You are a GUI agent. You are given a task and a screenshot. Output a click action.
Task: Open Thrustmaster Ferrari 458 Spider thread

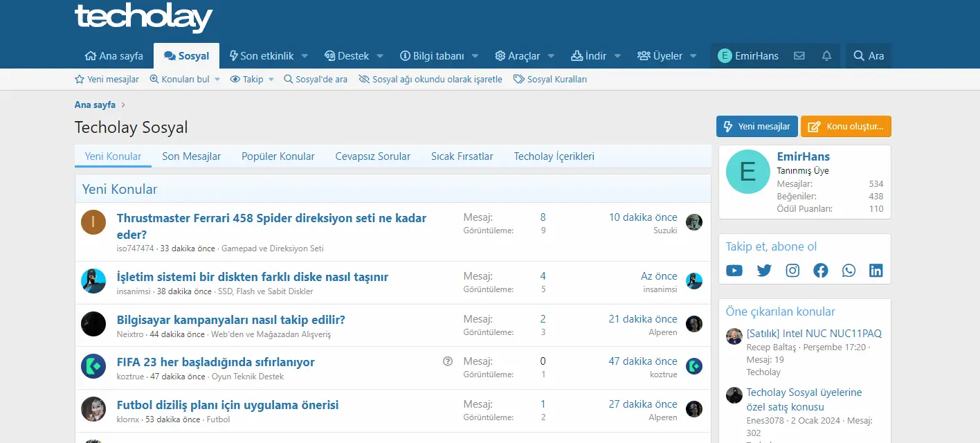tap(271, 226)
